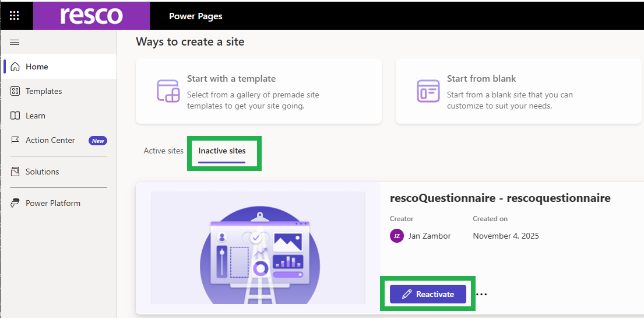Collapse the navigation hamburger menu

[x=15, y=42]
